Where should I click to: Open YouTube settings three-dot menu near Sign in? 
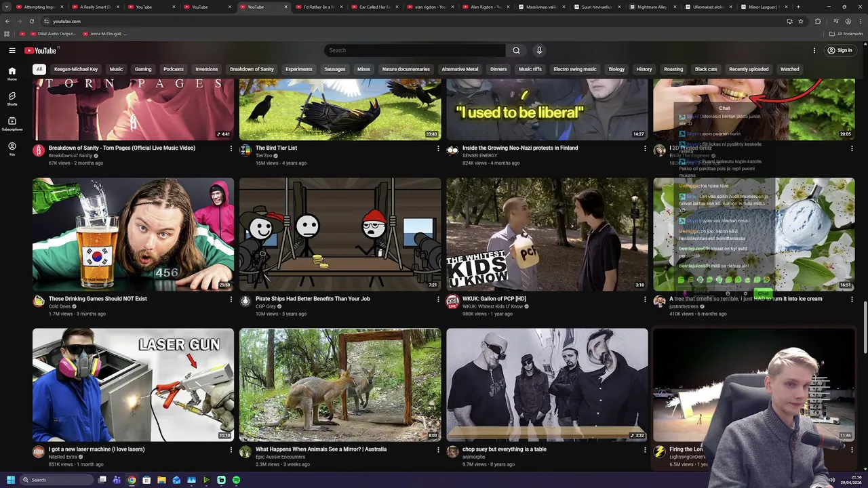814,50
